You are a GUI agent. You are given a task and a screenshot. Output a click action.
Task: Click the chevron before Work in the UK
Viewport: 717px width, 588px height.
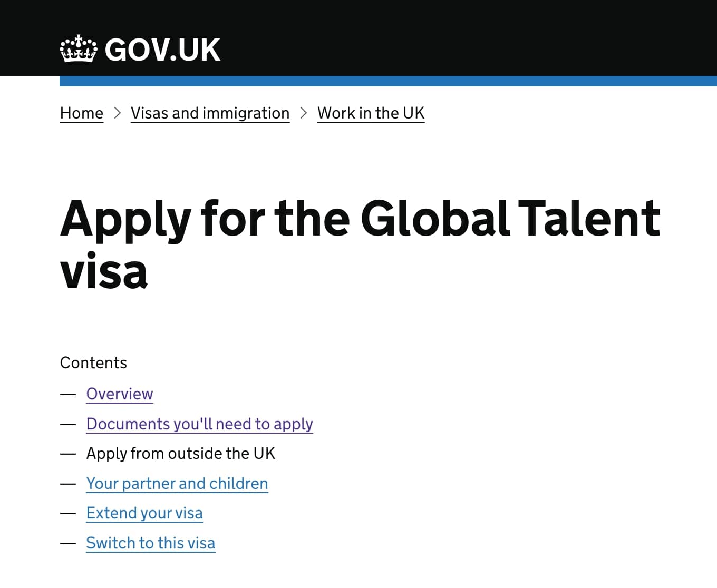303,113
